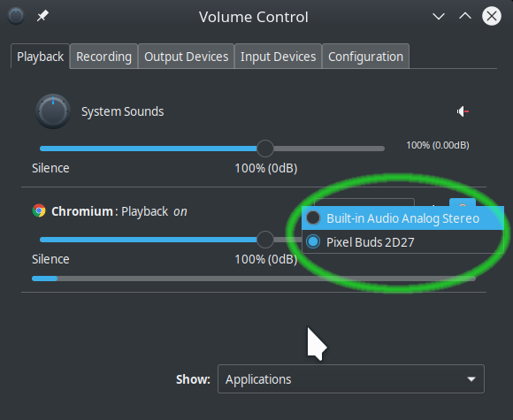This screenshot has width=513, height=420.
Task: Toggle the Chromium lock channels button
Action: click(x=463, y=202)
